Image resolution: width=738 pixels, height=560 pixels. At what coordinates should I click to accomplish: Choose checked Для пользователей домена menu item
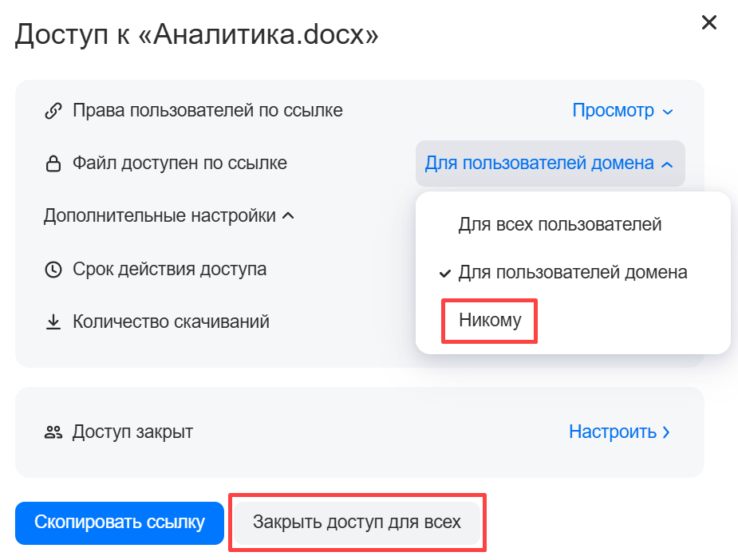tap(572, 273)
